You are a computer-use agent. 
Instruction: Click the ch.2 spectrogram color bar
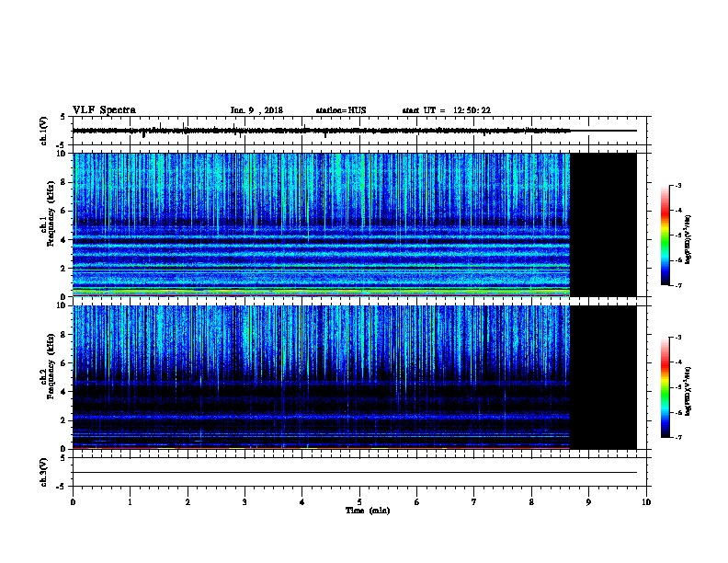pyautogui.click(x=665, y=387)
